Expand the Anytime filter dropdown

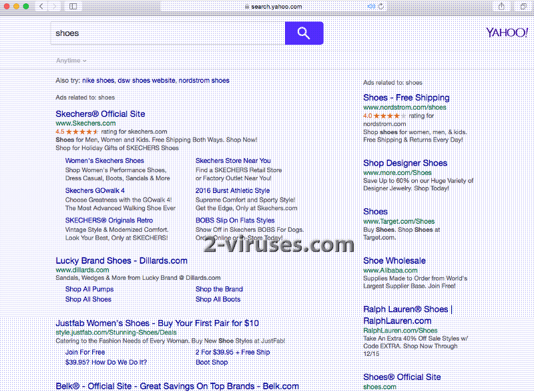71,61
